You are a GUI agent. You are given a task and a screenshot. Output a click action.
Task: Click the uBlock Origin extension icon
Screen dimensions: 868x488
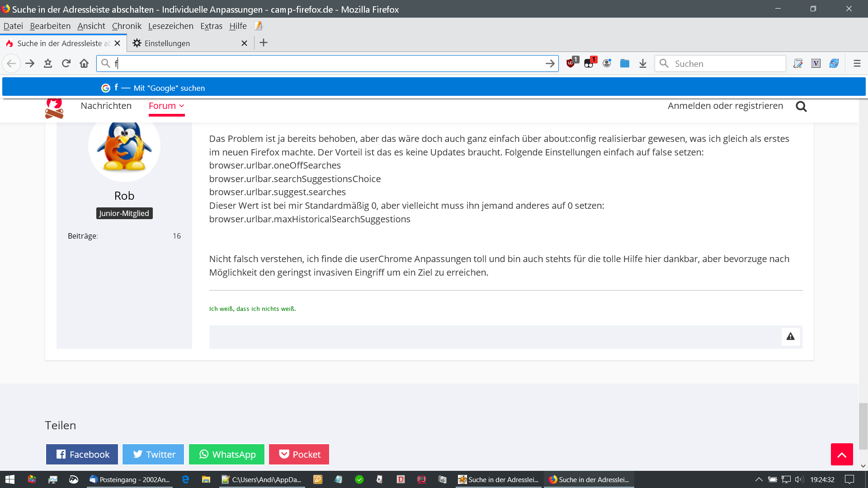tap(571, 63)
